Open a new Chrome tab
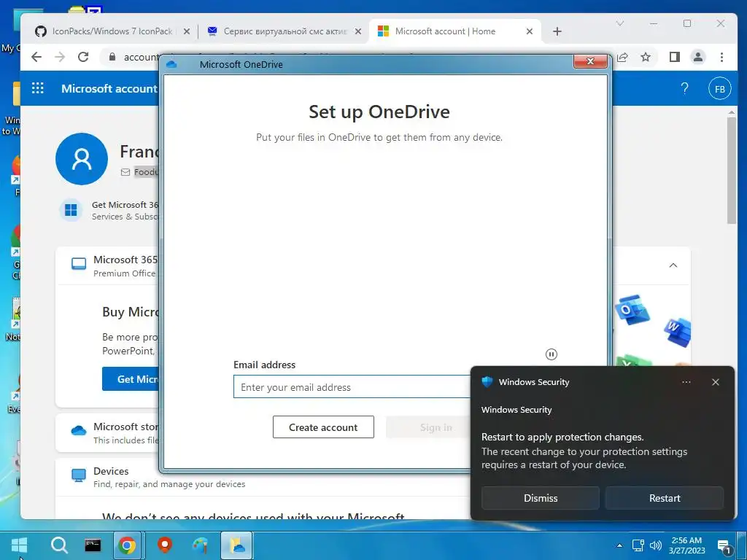This screenshot has height=560, width=747. [x=557, y=31]
